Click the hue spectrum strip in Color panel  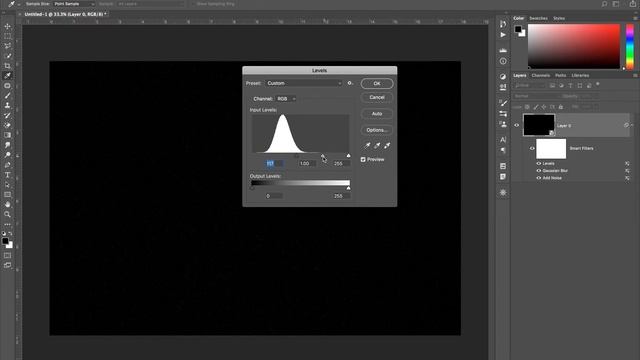(630, 46)
